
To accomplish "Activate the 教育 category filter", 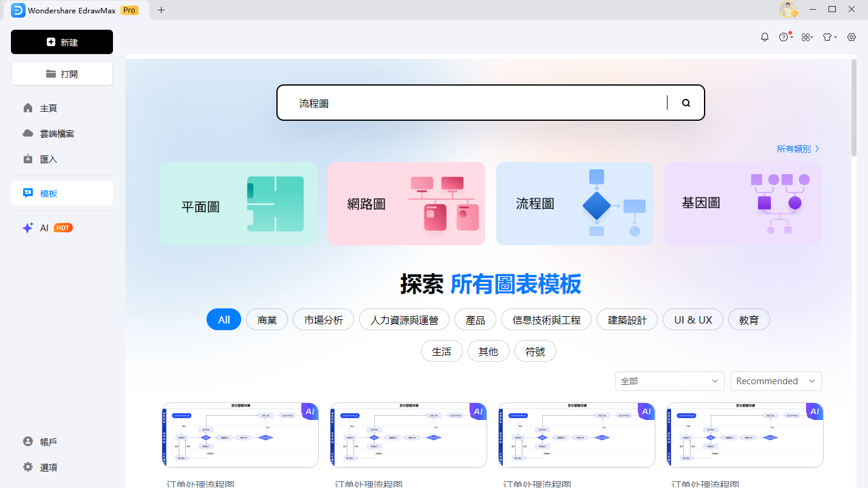I will [x=749, y=319].
